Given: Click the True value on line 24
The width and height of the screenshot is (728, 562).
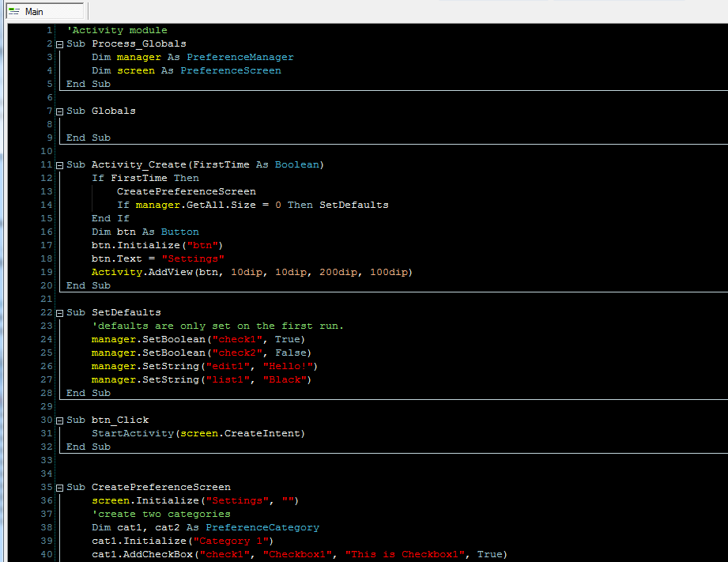Looking at the screenshot, I should 286,339.
